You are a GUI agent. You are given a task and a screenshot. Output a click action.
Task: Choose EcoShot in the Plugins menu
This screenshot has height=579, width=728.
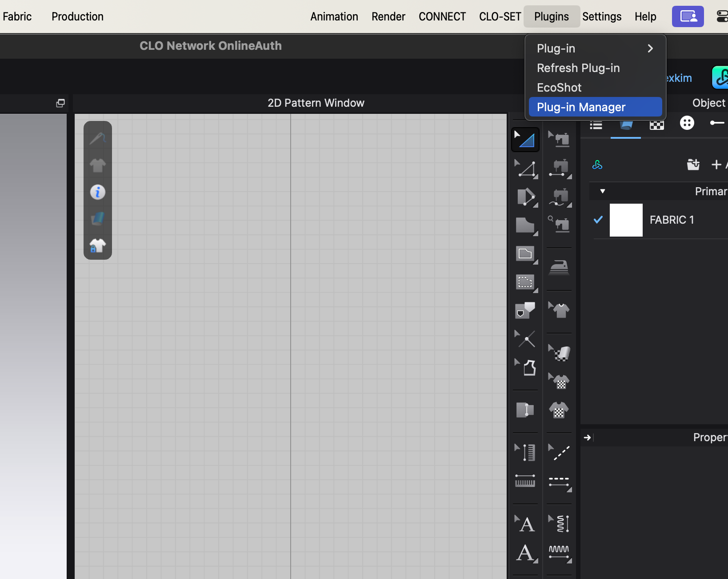[596, 88]
